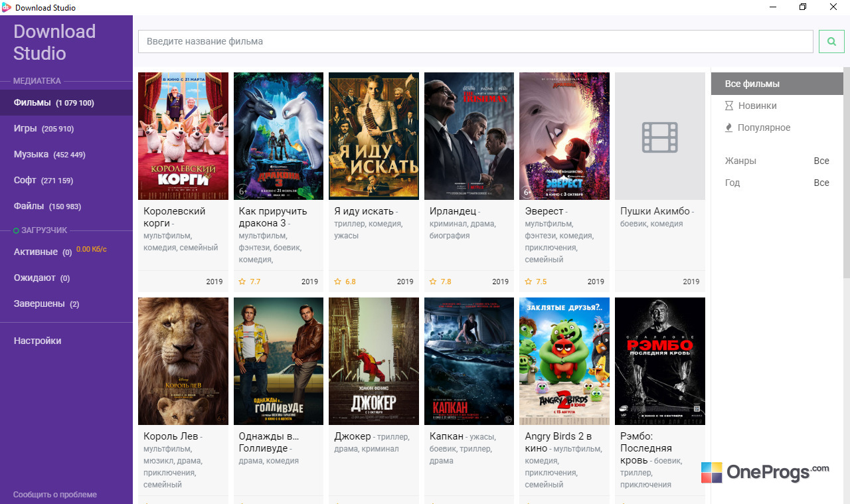This screenshot has height=504, width=850.
Task: Click the Я иду искать title text
Action: click(364, 211)
